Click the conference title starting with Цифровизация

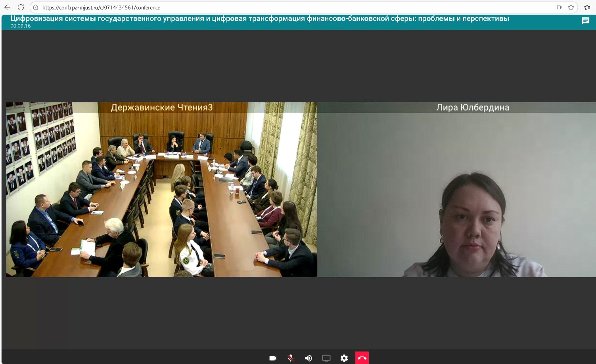coord(259,19)
